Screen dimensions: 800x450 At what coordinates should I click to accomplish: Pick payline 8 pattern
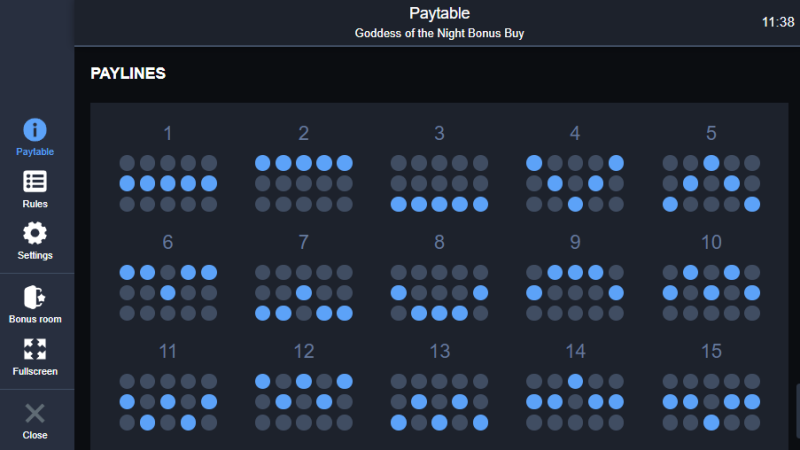439,293
